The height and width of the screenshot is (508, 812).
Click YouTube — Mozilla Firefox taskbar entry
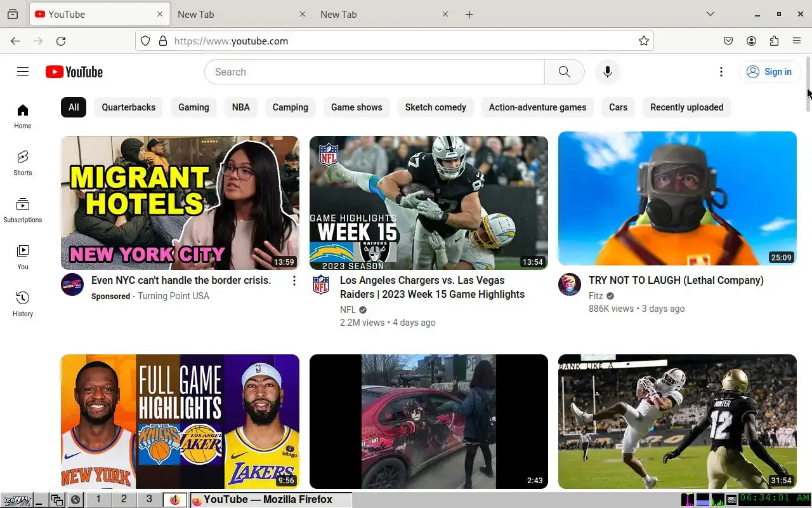click(x=270, y=500)
